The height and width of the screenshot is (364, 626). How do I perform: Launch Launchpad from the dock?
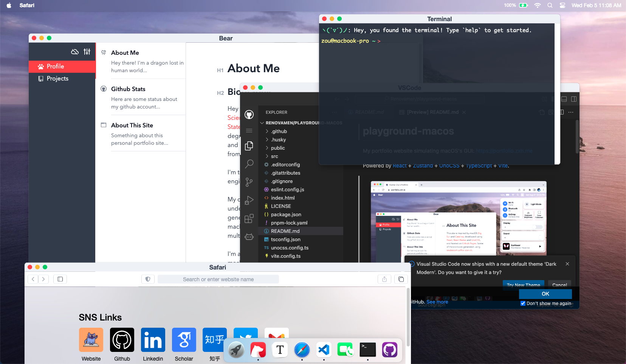[x=237, y=350]
